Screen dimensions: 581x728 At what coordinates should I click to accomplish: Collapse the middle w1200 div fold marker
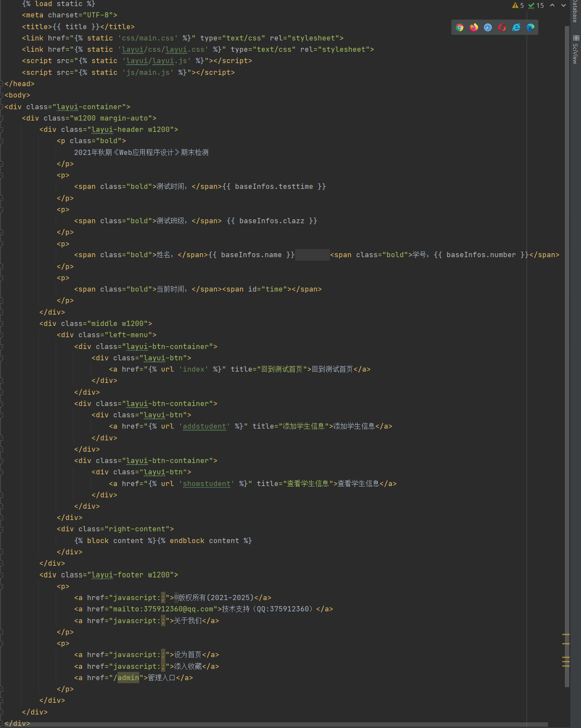click(2, 324)
